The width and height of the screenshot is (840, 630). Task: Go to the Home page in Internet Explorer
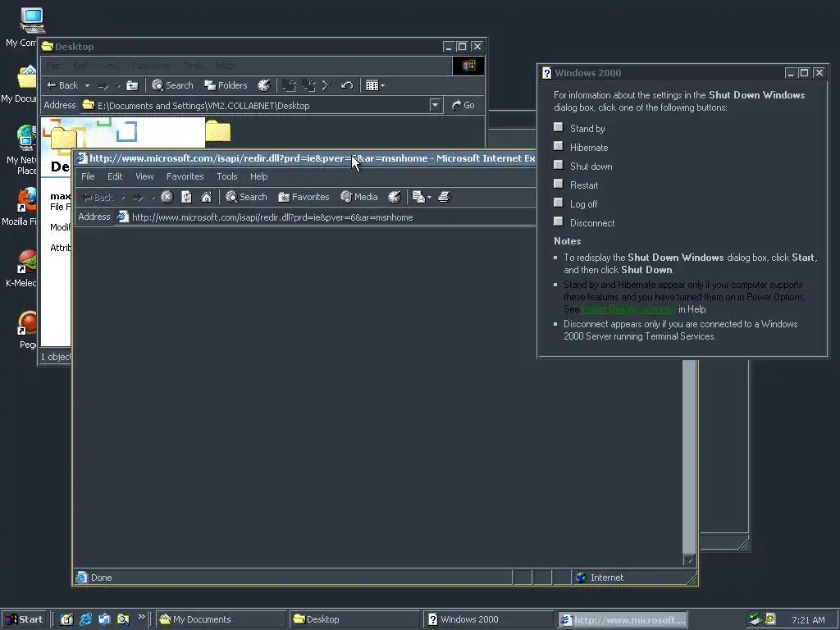click(x=206, y=197)
